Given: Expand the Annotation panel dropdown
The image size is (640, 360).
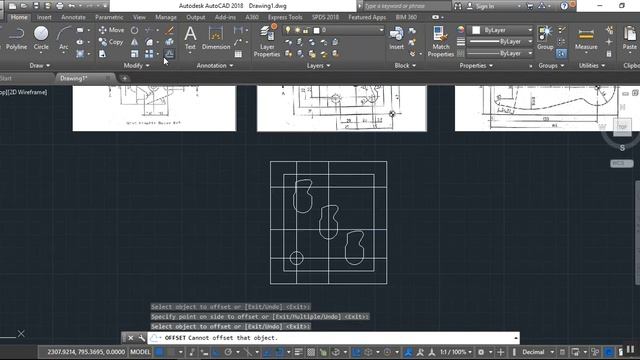Looking at the screenshot, I should click(x=215, y=65).
